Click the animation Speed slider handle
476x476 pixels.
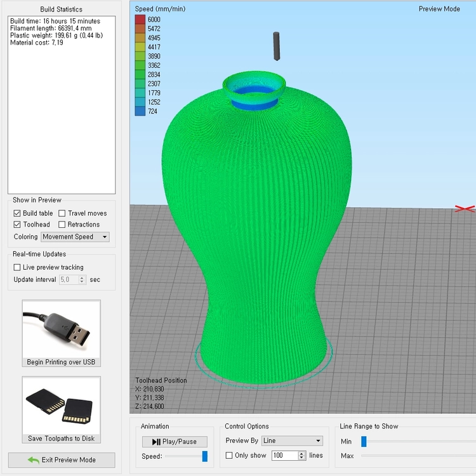point(205,456)
